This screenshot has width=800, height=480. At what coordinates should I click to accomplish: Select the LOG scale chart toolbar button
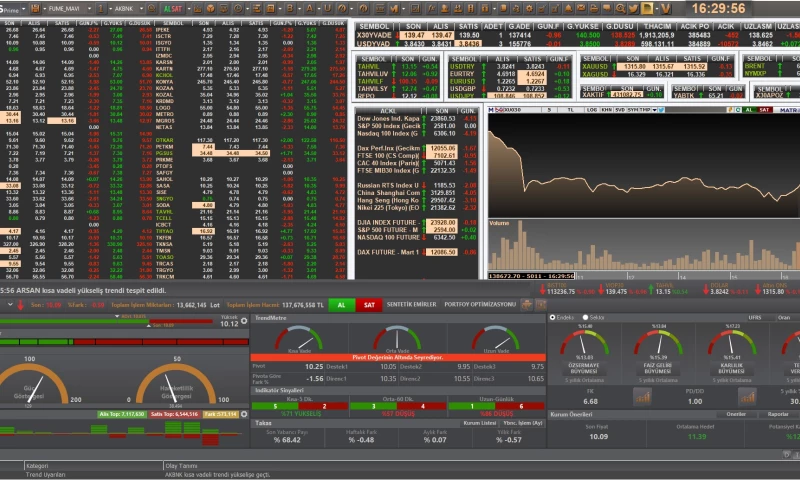593,108
